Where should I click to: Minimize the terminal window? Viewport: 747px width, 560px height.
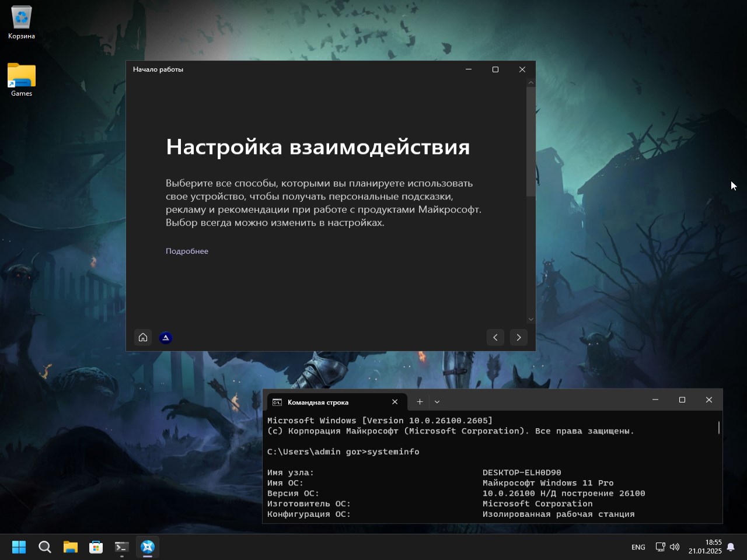655,400
